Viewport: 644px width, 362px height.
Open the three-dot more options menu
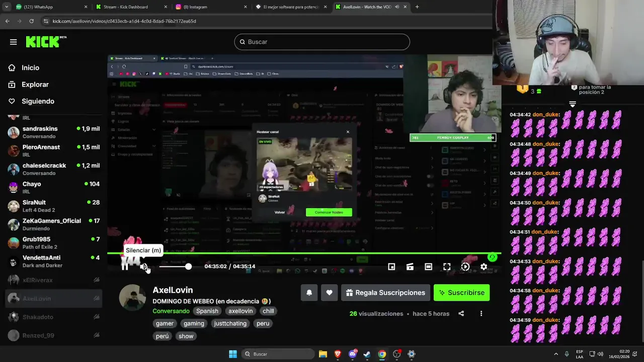(x=481, y=313)
